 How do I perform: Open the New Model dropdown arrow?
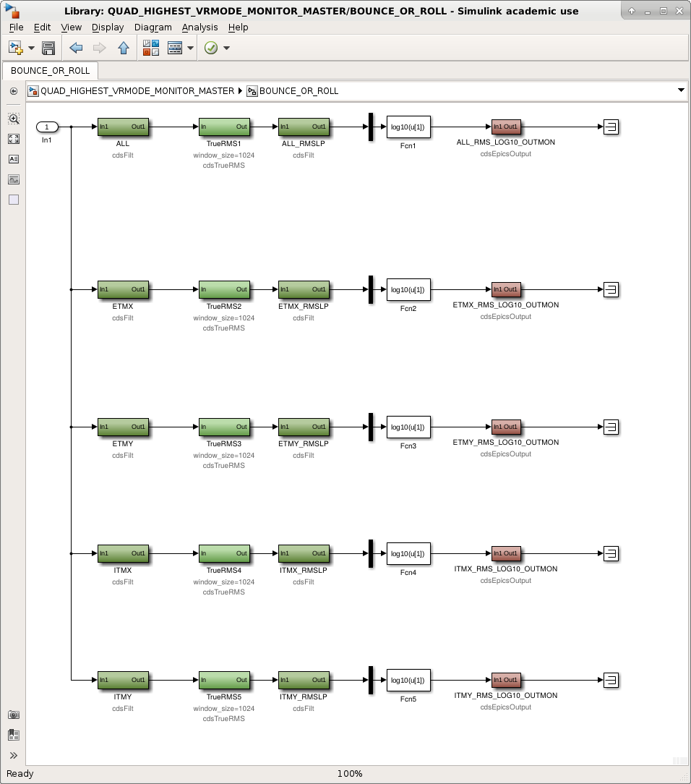tap(32, 48)
